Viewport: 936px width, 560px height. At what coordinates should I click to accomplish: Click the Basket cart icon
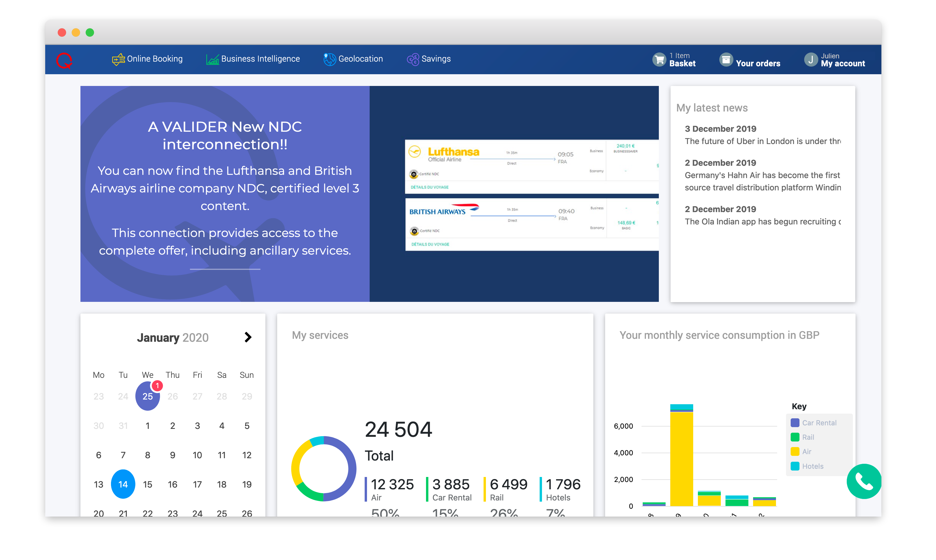pyautogui.click(x=659, y=60)
